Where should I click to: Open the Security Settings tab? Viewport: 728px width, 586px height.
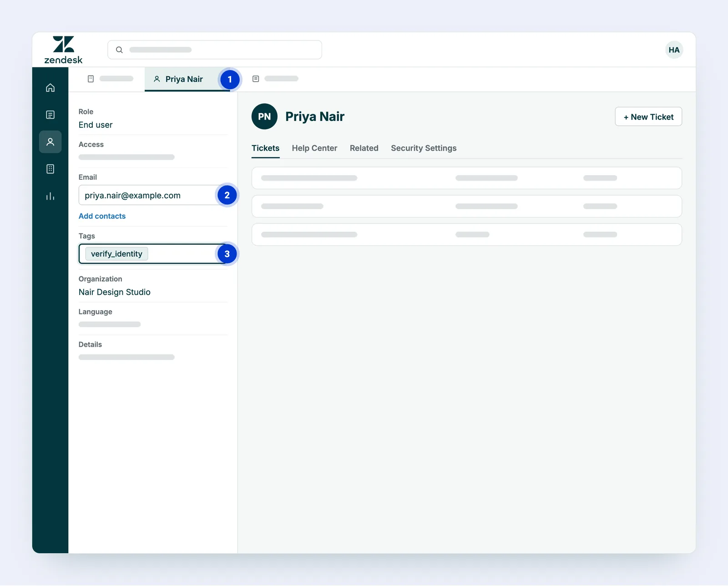click(424, 148)
